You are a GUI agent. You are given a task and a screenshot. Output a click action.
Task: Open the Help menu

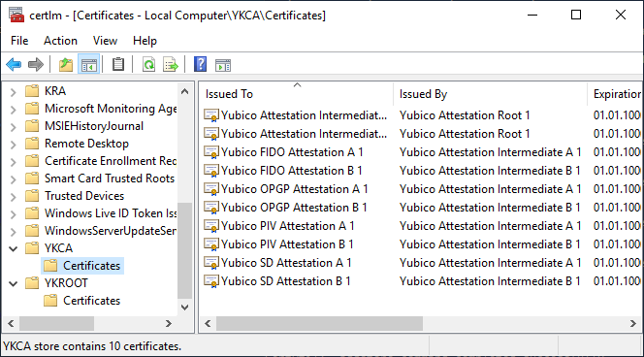145,41
